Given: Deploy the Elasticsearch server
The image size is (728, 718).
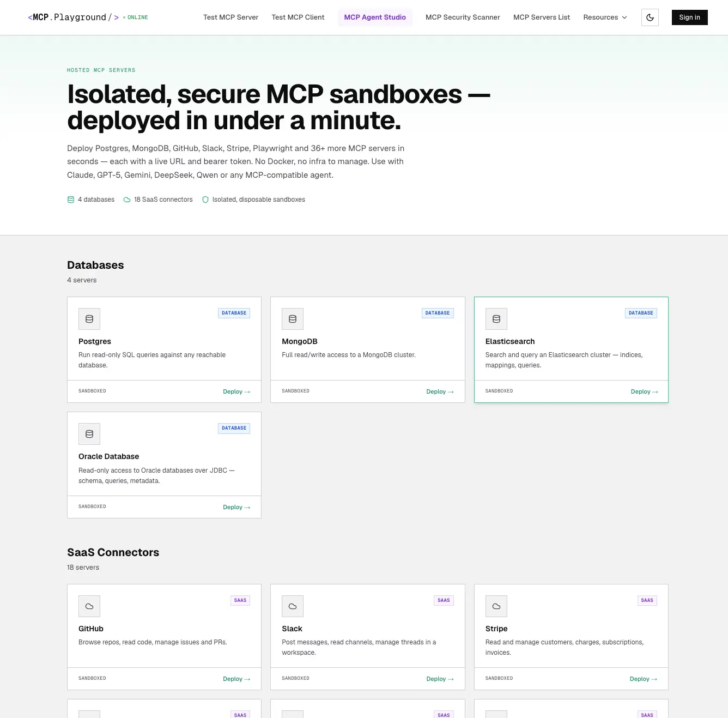Looking at the screenshot, I should [x=644, y=391].
